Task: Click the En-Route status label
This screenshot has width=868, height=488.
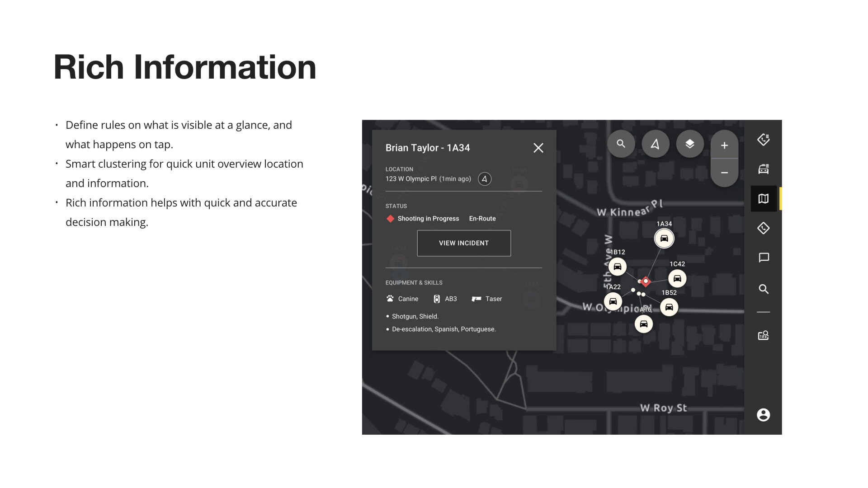Action: (482, 219)
